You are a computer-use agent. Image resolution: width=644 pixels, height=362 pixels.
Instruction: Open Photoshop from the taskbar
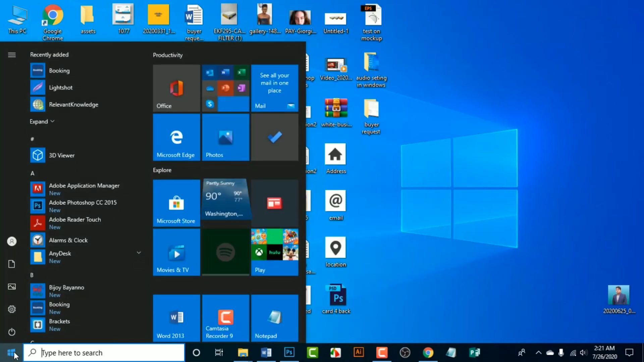click(x=289, y=353)
